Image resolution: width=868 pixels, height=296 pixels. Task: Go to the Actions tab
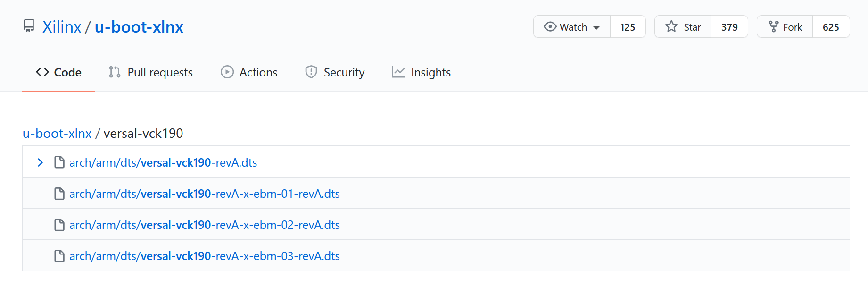(249, 72)
